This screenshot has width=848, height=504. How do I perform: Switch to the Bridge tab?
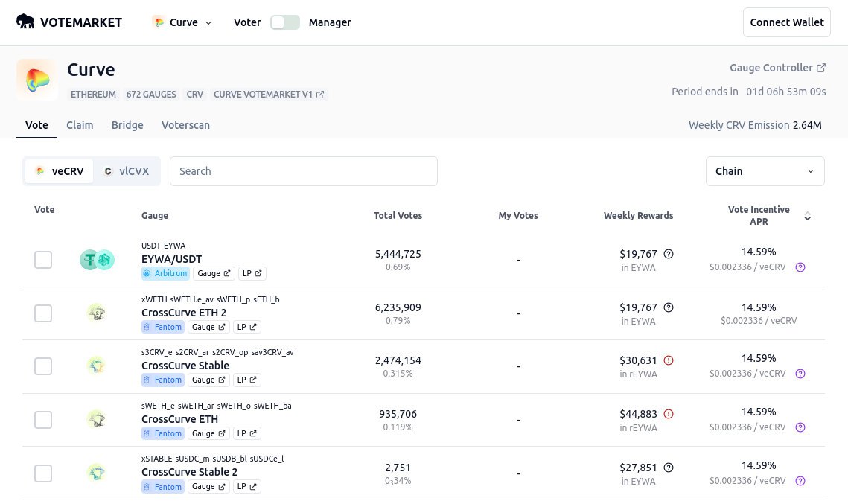[x=127, y=125]
